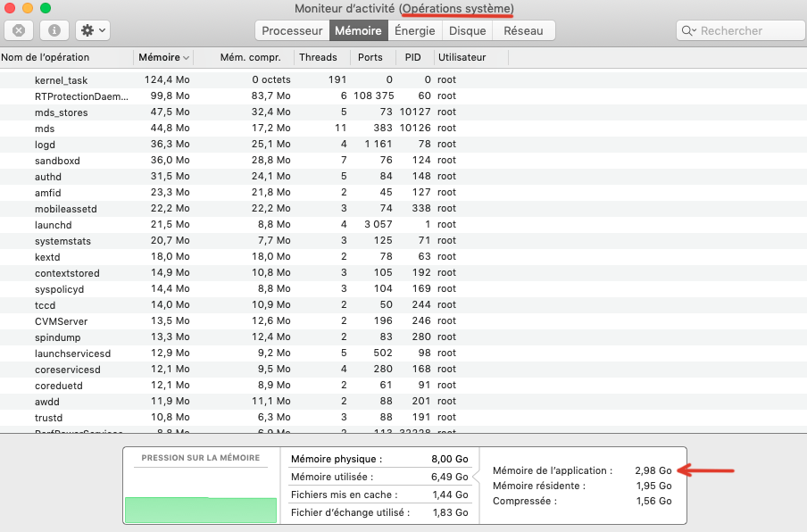Select the launchservicesd process row

(x=403, y=353)
